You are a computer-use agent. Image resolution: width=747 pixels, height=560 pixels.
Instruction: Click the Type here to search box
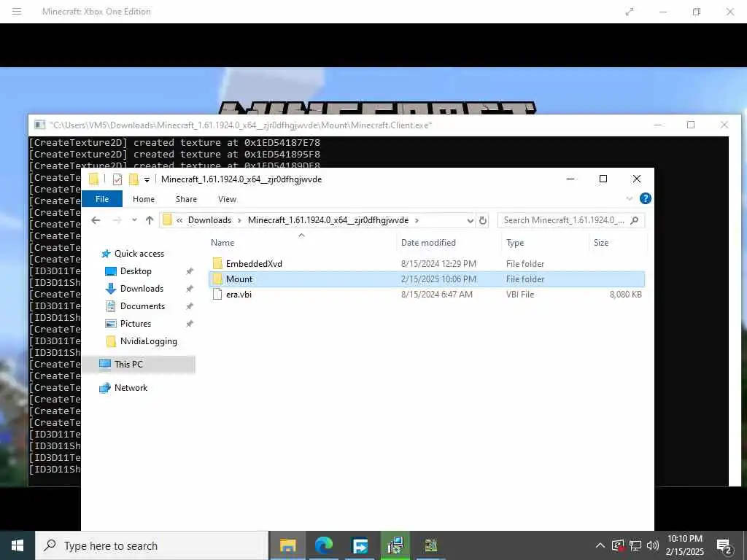[x=152, y=545]
